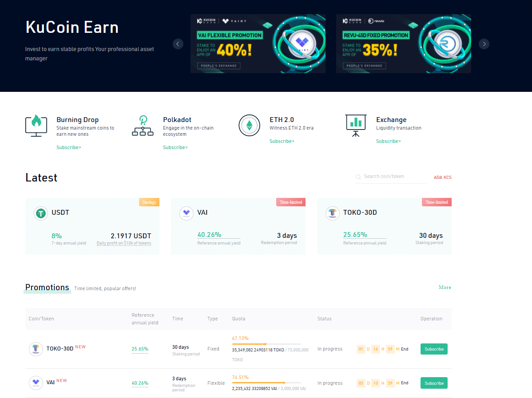The image size is (532, 398).
Task: Click the Exchange chart presentation icon
Action: pyautogui.click(x=356, y=126)
